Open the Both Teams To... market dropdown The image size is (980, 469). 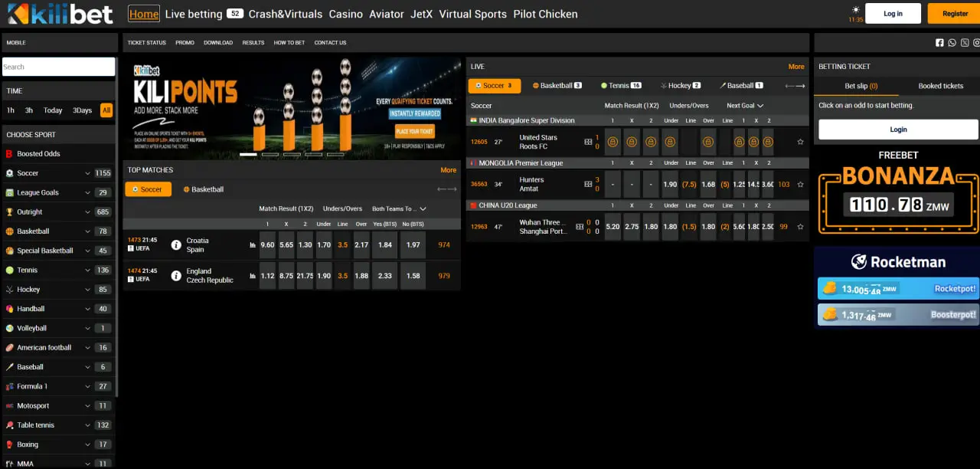point(399,209)
